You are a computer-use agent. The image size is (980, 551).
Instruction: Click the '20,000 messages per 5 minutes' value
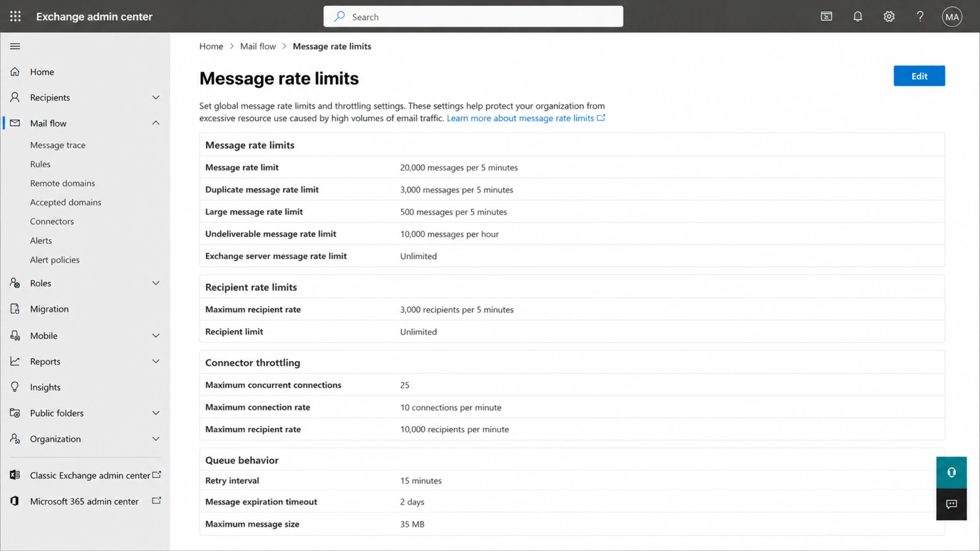[459, 167]
